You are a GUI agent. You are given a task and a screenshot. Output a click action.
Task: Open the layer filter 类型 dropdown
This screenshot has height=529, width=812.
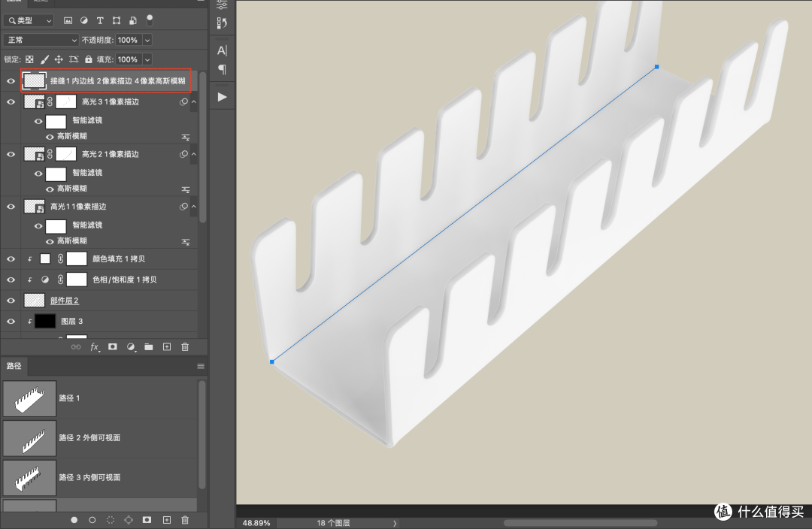point(29,21)
